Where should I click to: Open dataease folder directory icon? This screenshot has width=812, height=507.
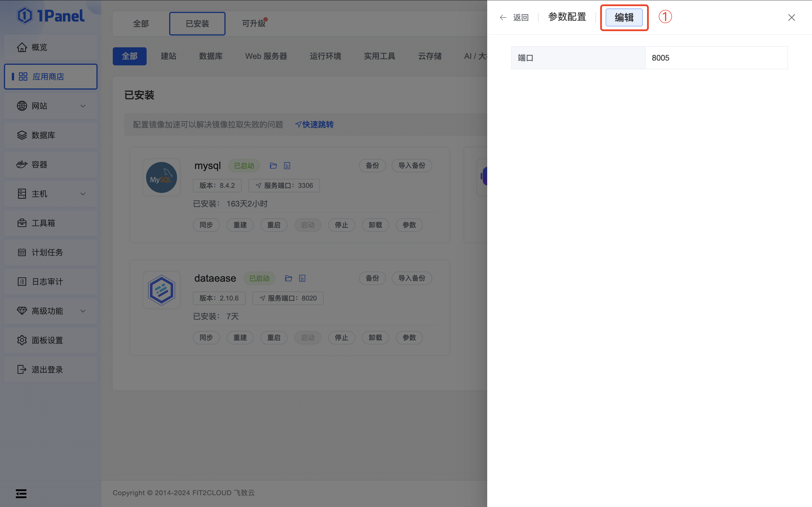[288, 278]
